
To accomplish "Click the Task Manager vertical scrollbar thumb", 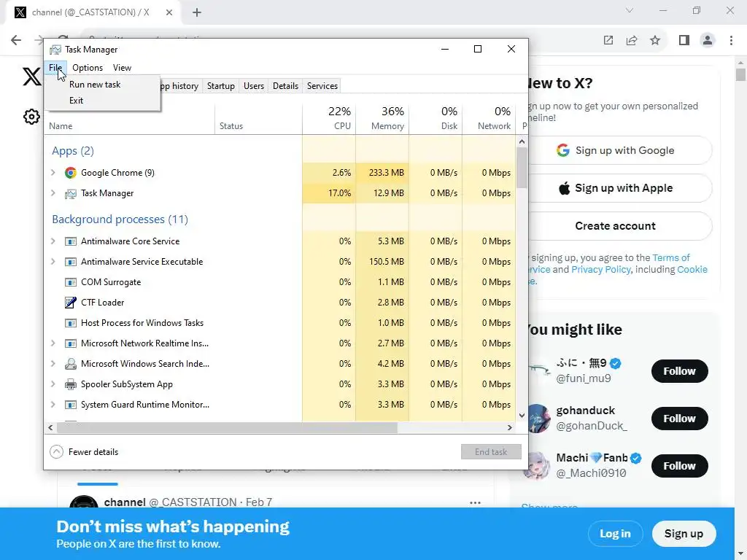I will tap(522, 168).
